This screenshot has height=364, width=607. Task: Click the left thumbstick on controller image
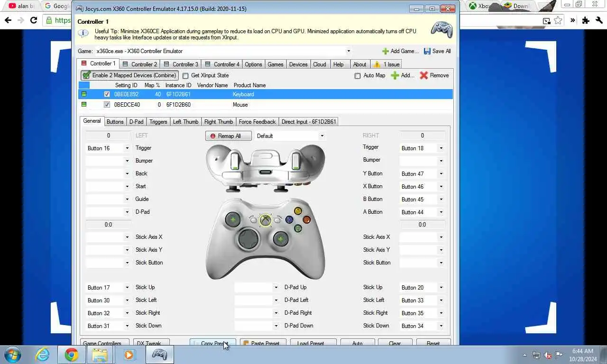click(232, 219)
